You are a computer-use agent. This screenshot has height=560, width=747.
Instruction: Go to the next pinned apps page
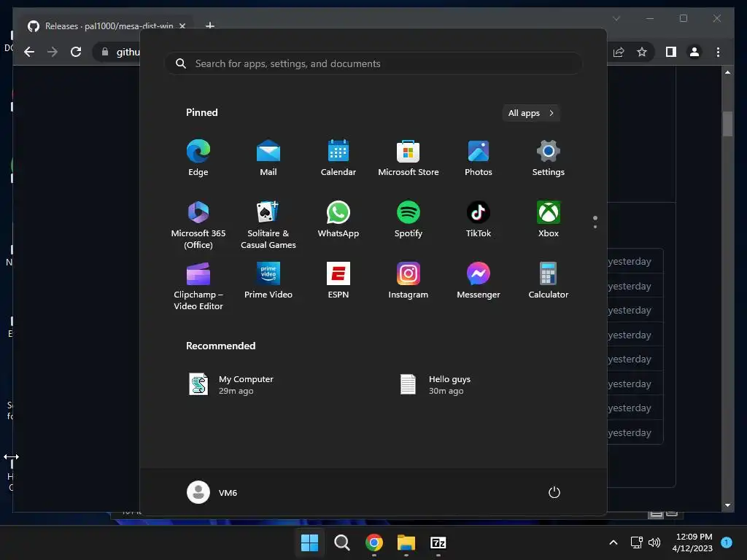595,227
